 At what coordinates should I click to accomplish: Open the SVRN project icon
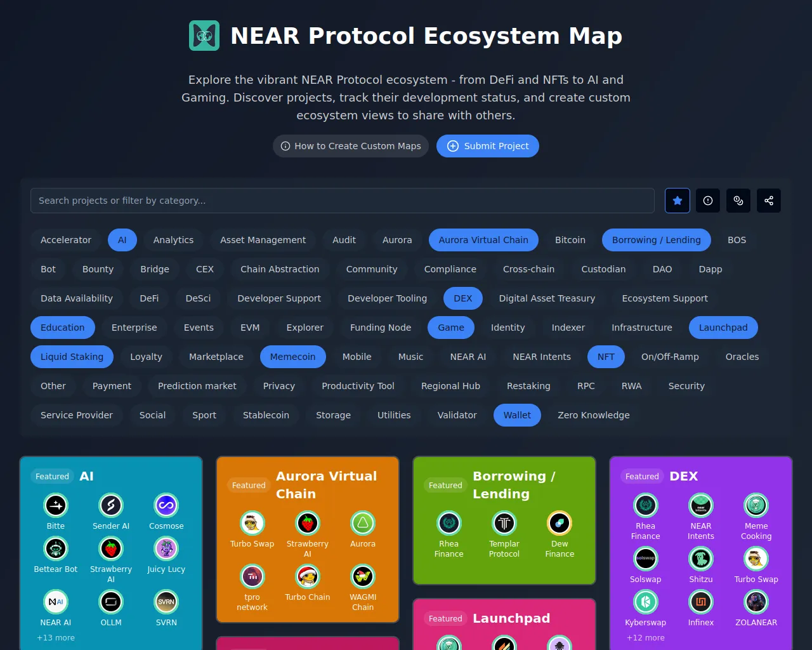166,602
